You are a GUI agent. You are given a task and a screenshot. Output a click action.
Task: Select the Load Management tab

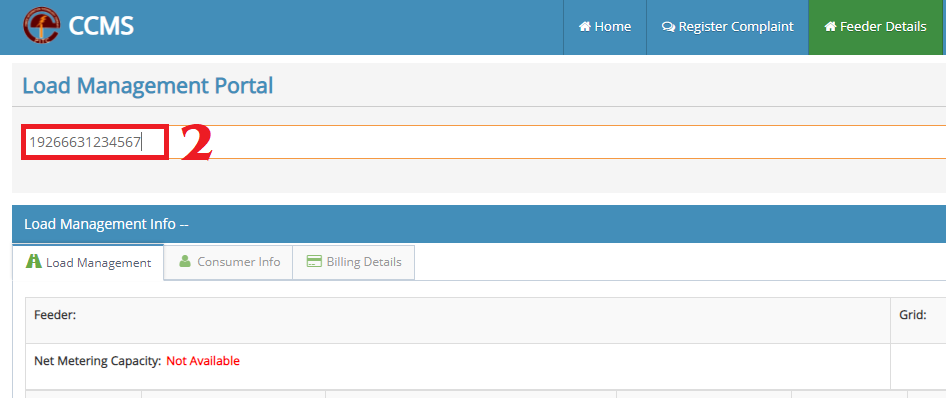coord(88,262)
